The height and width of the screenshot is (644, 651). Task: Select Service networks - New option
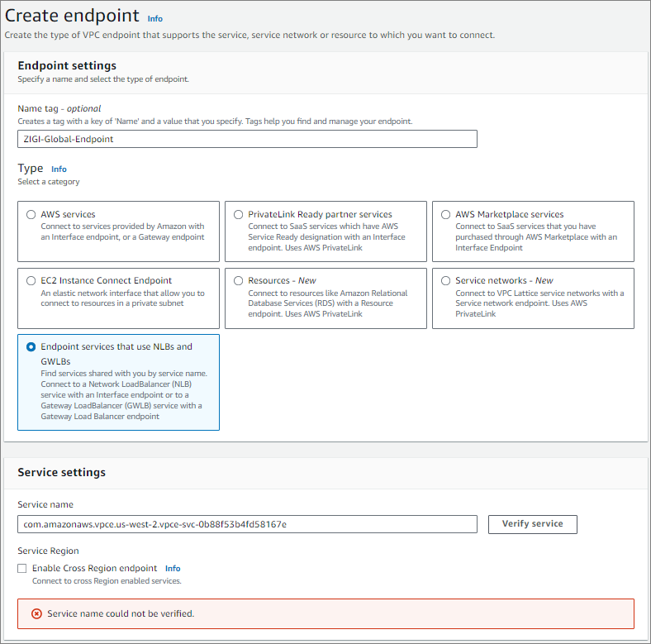[x=445, y=281]
